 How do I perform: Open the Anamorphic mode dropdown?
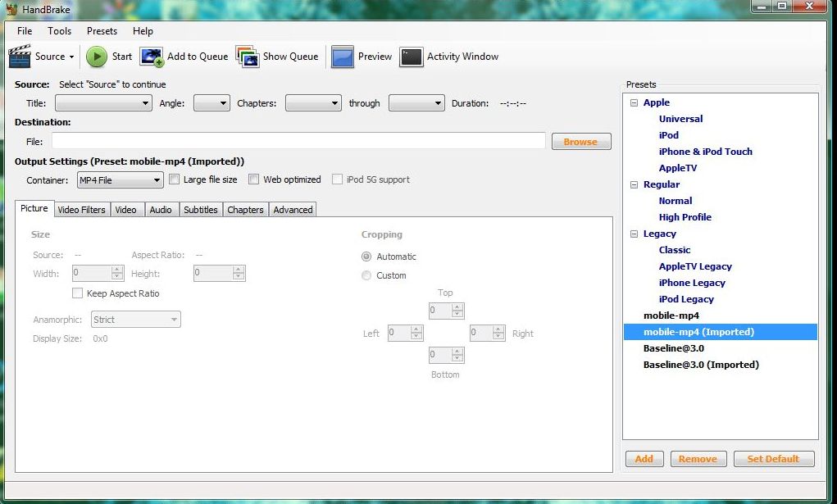[x=175, y=319]
